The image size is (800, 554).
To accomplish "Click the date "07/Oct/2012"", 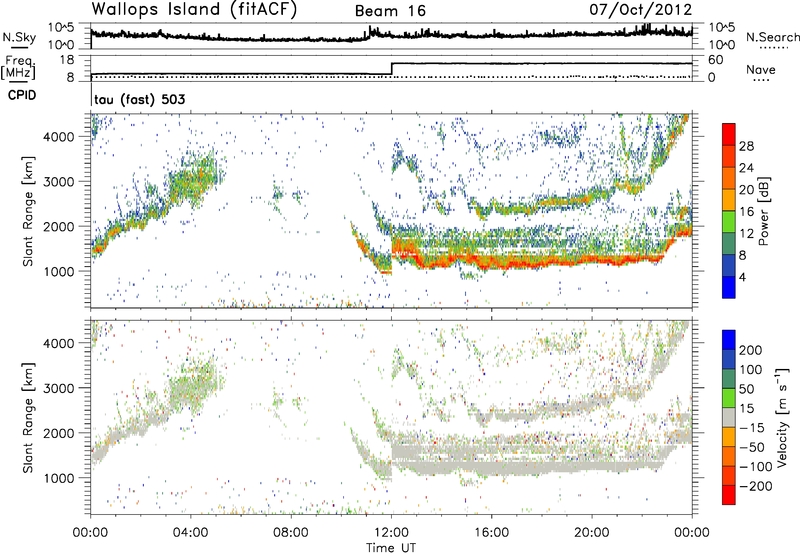I will (x=641, y=10).
